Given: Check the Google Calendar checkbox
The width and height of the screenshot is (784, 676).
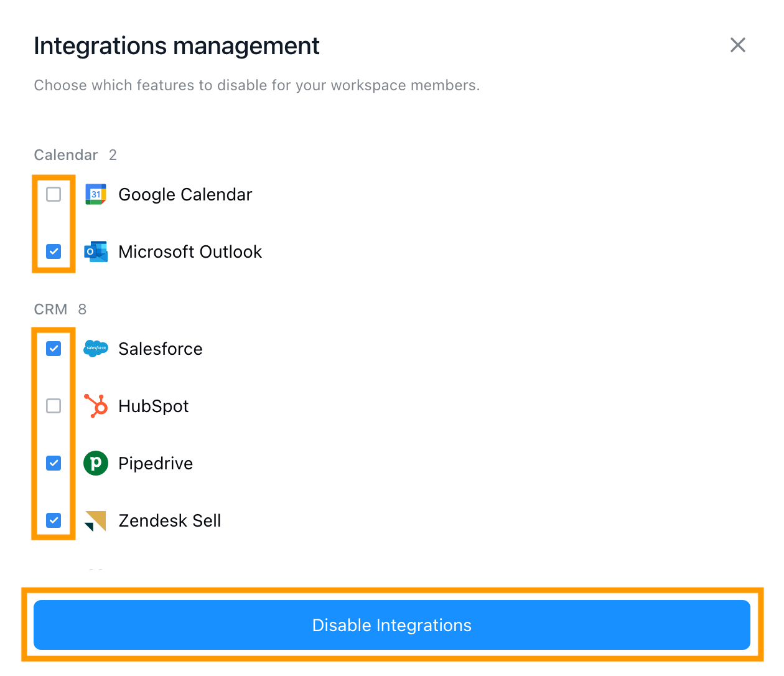Looking at the screenshot, I should click(x=54, y=194).
